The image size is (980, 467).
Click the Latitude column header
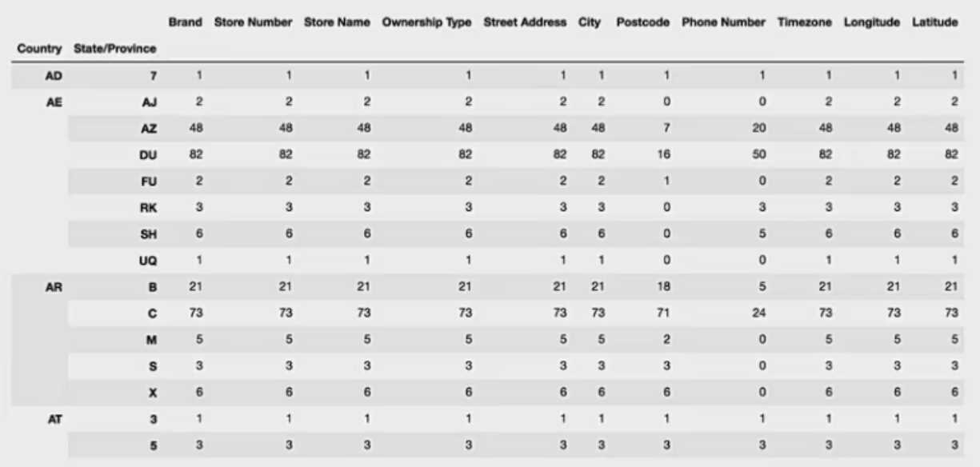(x=934, y=22)
